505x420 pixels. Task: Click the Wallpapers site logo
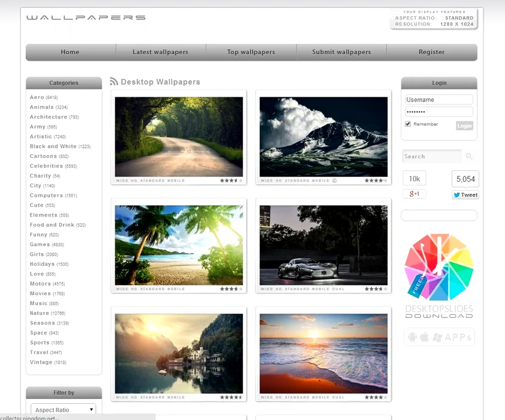tap(86, 18)
